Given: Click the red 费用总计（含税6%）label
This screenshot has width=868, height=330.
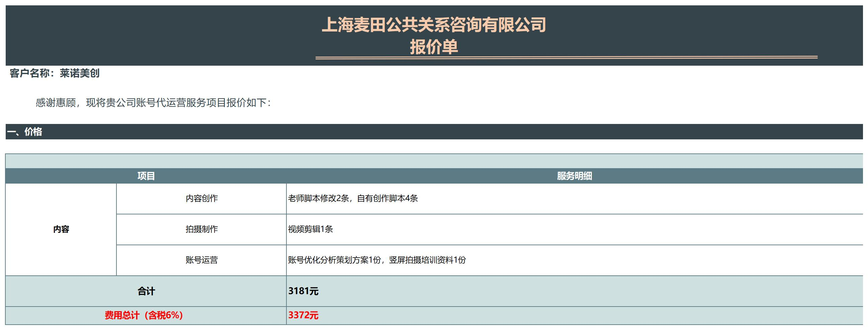Looking at the screenshot, I should coord(144,316).
